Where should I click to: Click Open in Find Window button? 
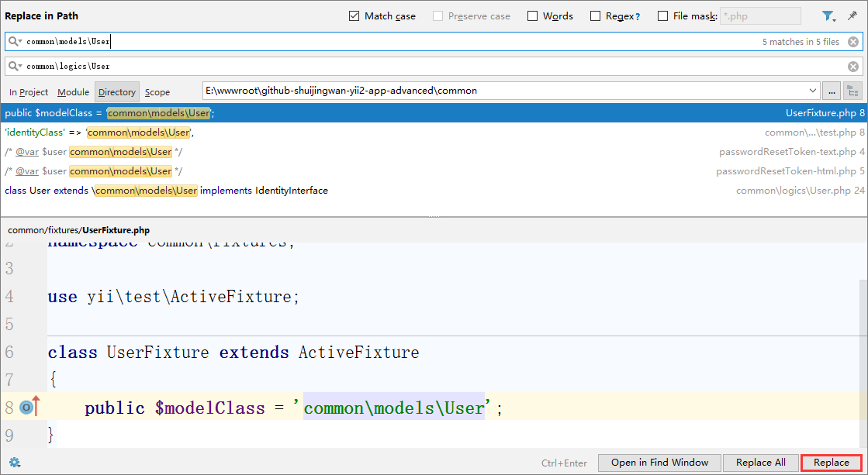[659, 463]
